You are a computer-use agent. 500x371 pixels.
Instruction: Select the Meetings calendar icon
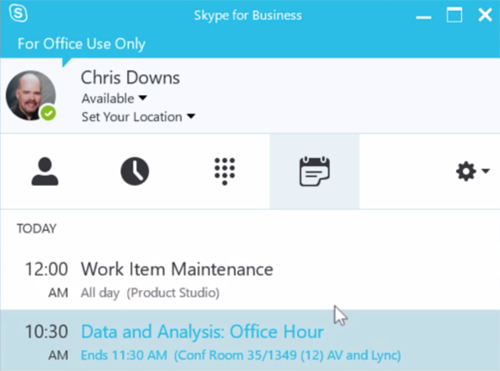coord(314,171)
